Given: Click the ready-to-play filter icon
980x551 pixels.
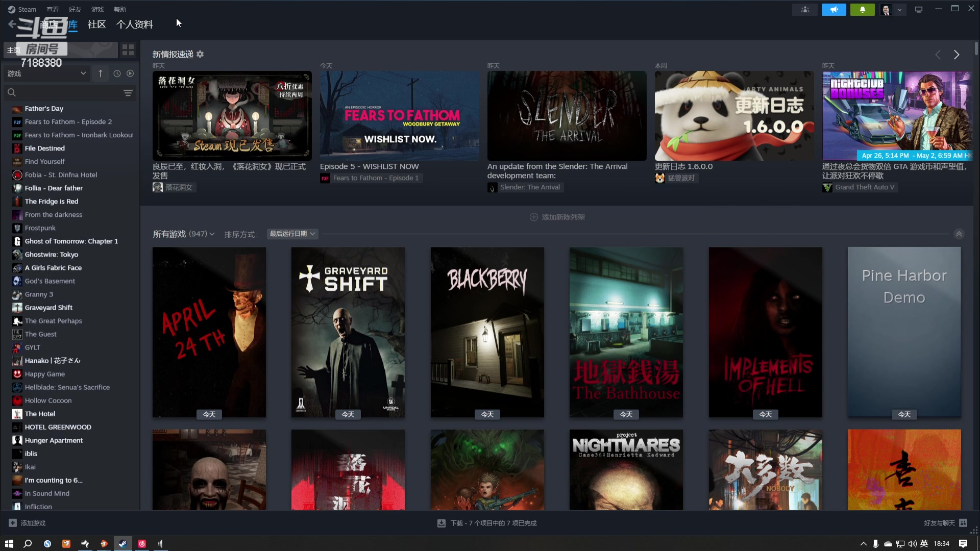Looking at the screenshot, I should [130, 73].
